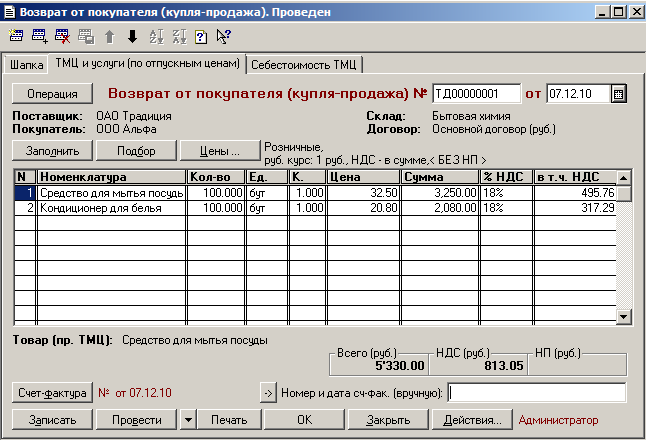Select the Кондиционер для белья row

[x=110, y=208]
